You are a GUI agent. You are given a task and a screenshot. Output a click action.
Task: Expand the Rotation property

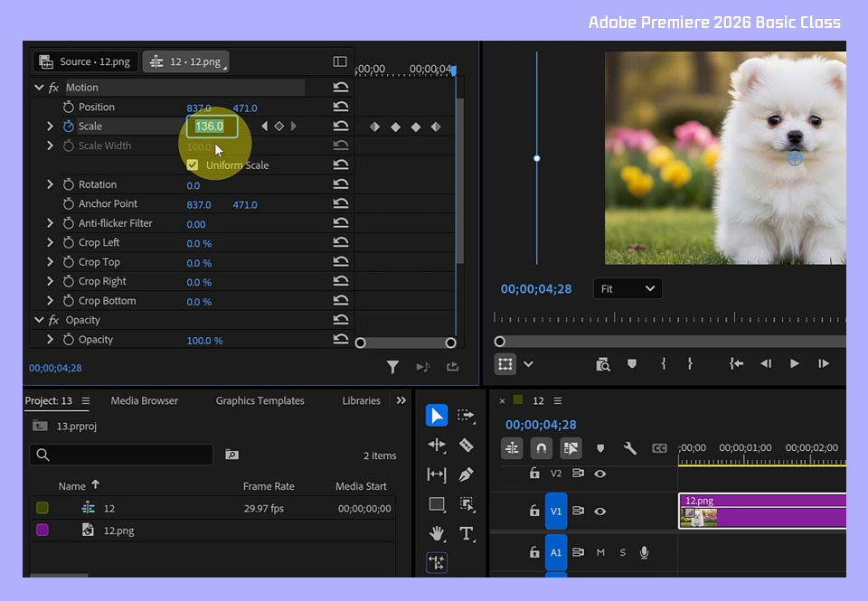pos(50,184)
